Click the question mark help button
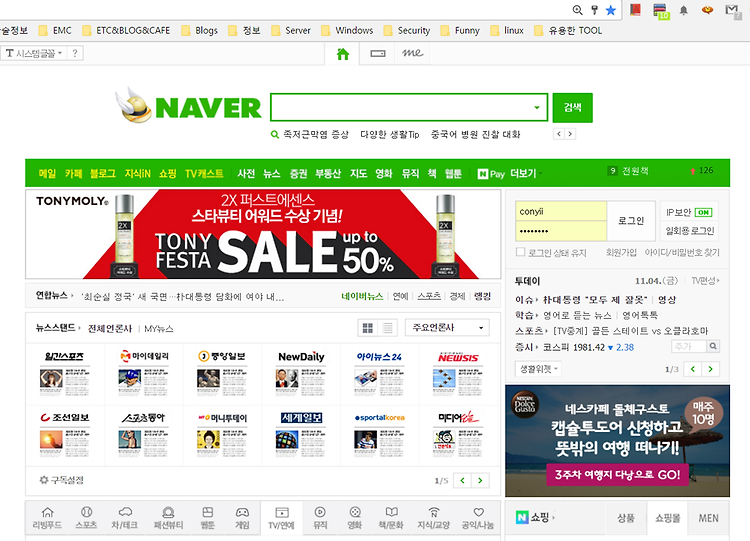Screen dimensions: 750x541 [x=75, y=53]
